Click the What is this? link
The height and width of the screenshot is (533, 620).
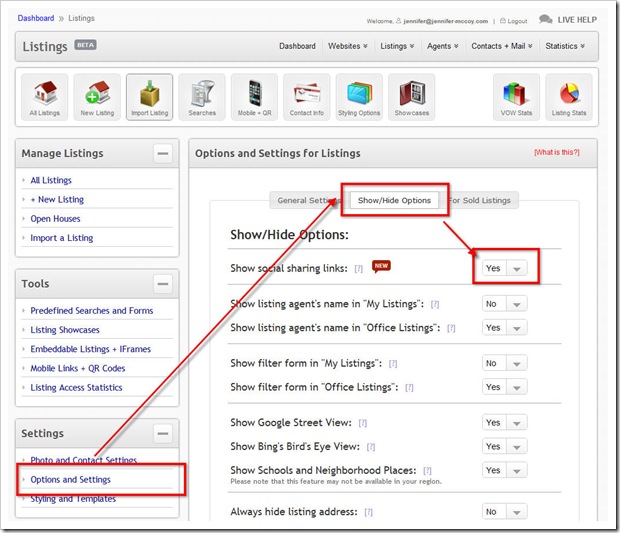(x=557, y=152)
